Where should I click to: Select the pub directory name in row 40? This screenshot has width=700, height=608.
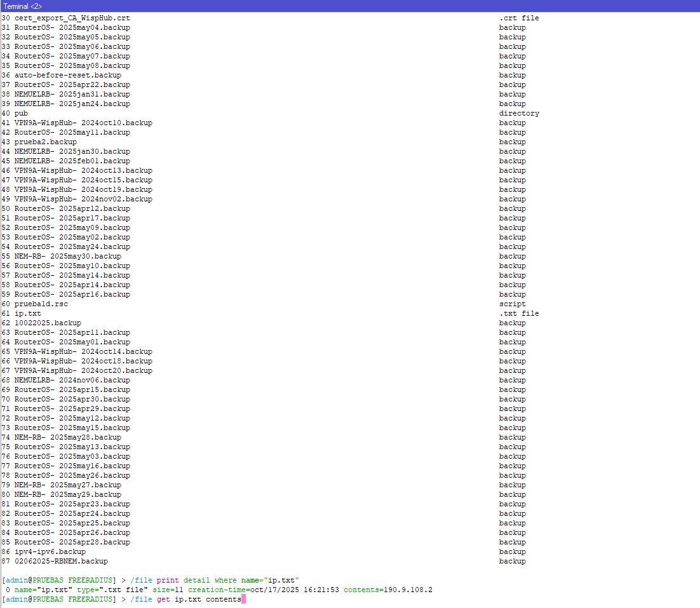pyautogui.click(x=21, y=113)
